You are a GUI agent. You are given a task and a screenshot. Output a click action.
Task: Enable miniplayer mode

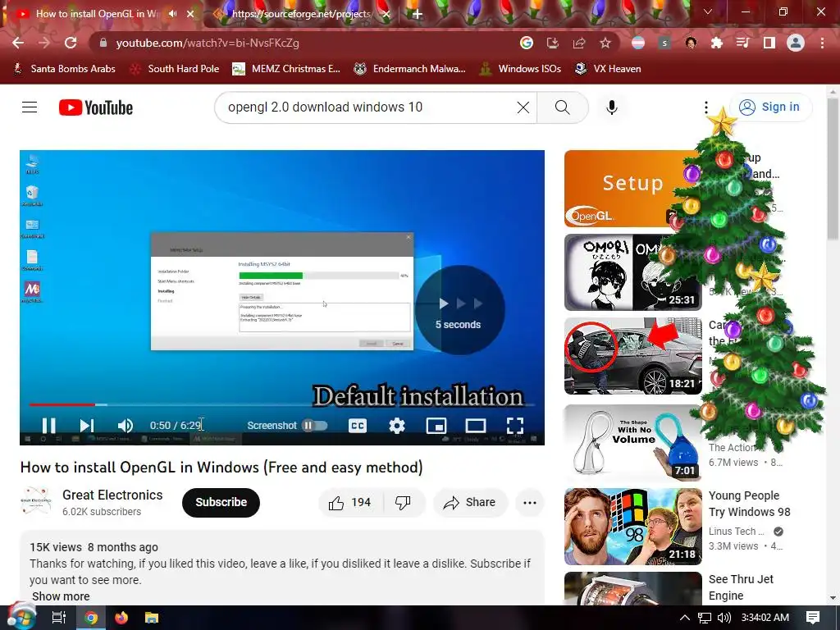coord(436,426)
